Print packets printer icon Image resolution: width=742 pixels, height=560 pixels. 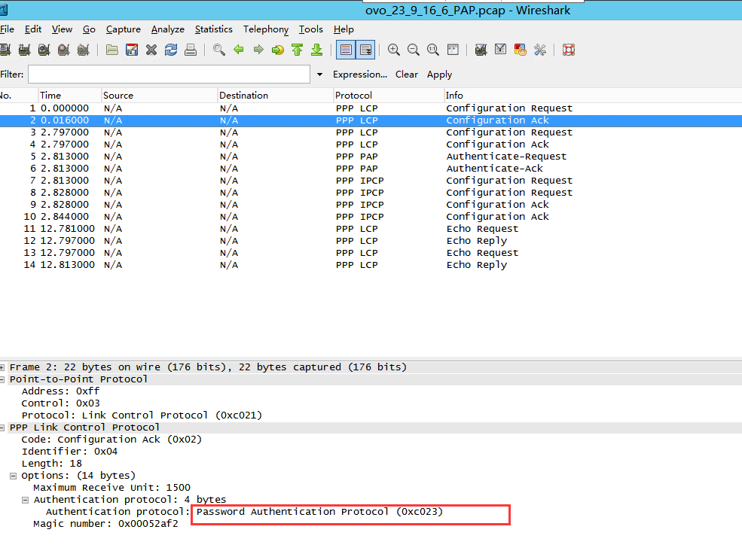191,50
